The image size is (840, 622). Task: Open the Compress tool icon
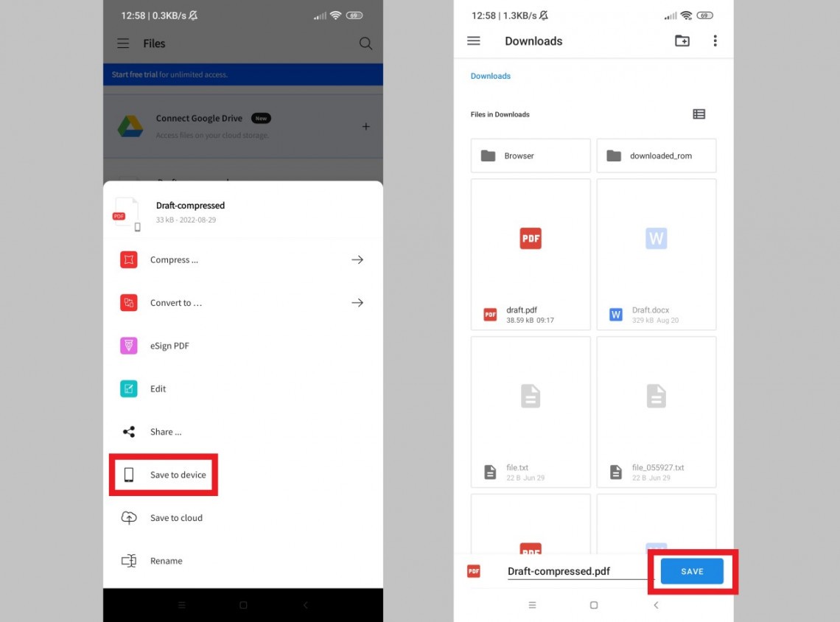click(x=128, y=259)
